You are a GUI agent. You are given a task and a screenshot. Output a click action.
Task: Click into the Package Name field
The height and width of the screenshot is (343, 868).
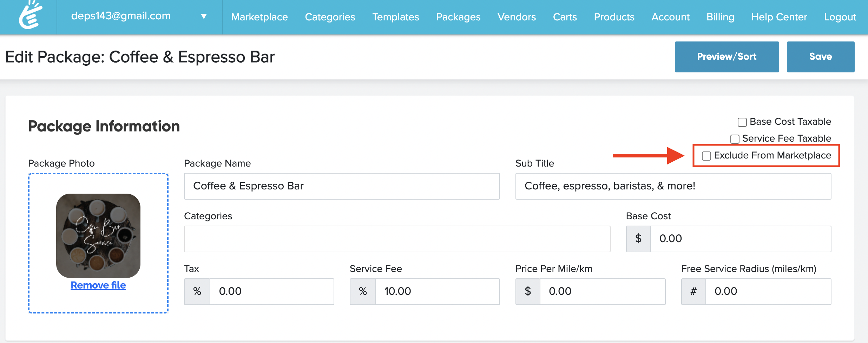pos(342,186)
